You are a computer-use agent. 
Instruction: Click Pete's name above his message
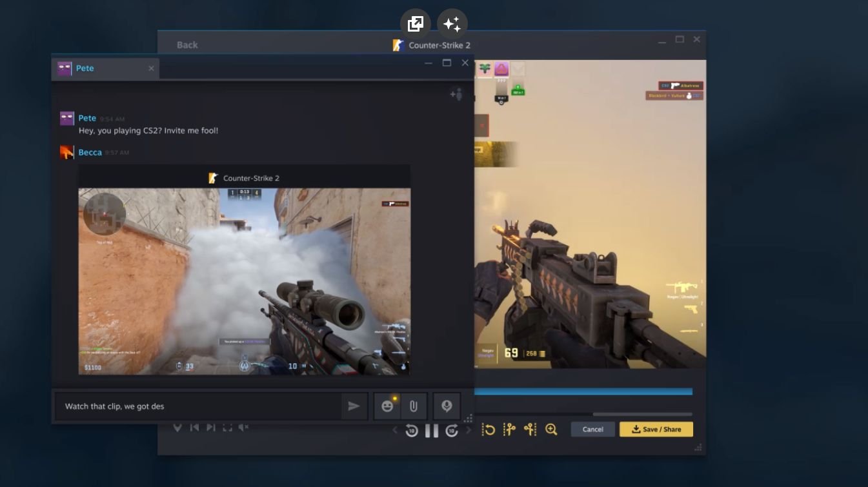pos(87,118)
